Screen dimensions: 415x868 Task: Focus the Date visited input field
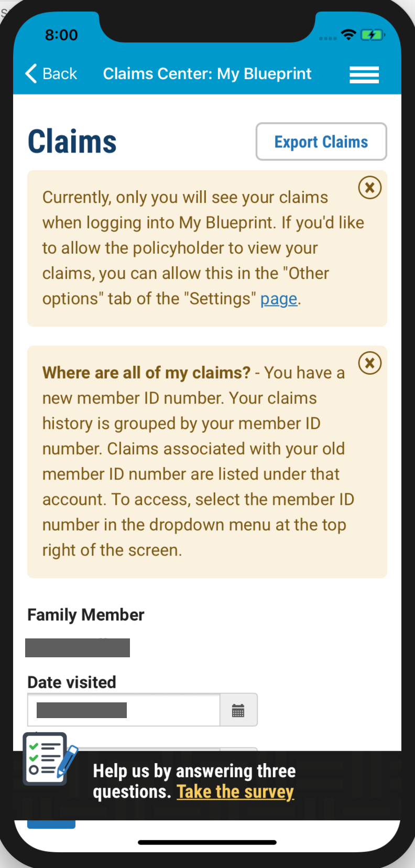[x=124, y=710]
